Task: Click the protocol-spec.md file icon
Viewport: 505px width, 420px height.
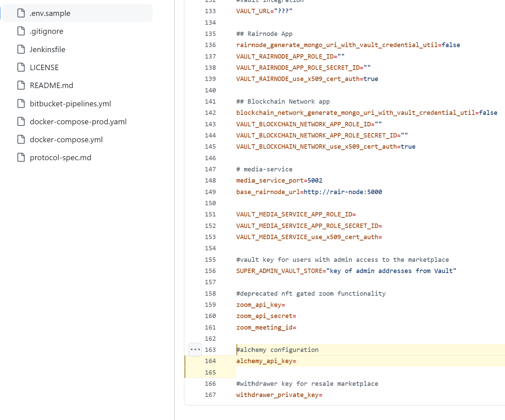Action: click(21, 157)
